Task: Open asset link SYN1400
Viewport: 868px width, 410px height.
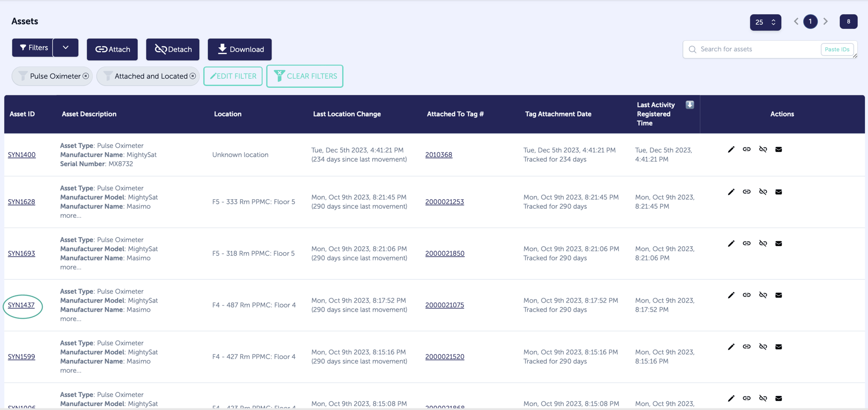Action: [22, 155]
